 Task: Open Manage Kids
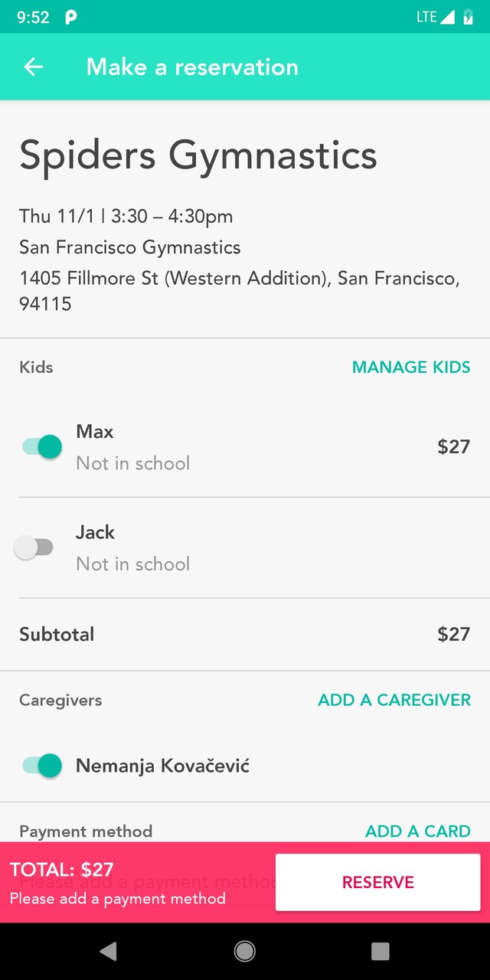[411, 367]
